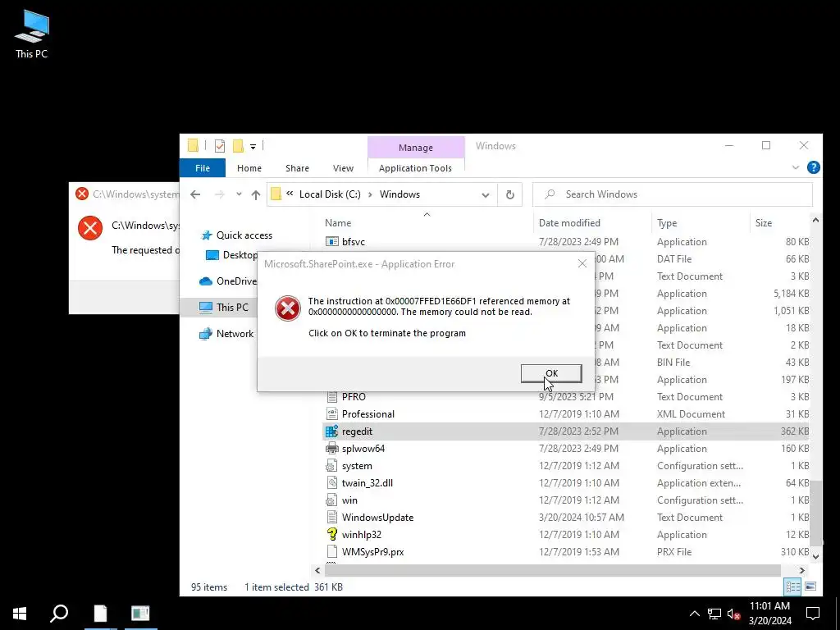Select the bfsvc application file
840x630 pixels.
tap(354, 242)
